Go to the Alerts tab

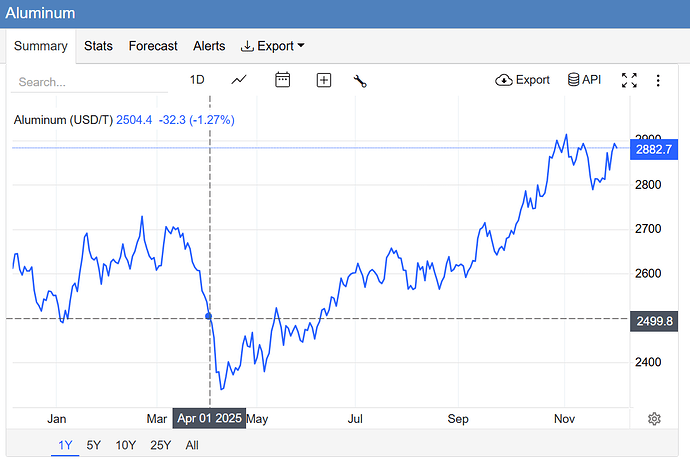tap(209, 46)
